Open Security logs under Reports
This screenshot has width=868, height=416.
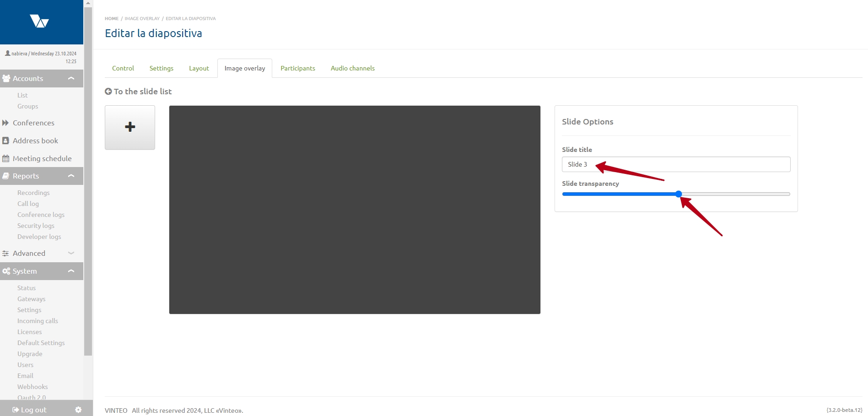(36, 226)
